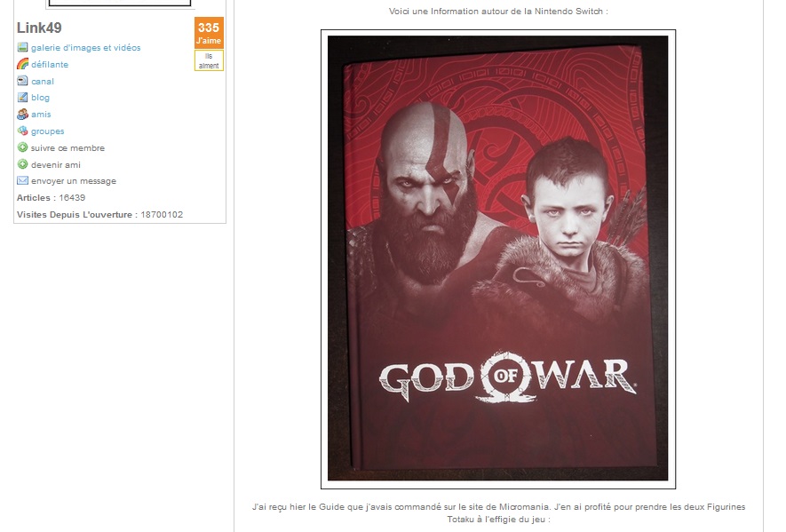
Task: Click the rainbow défilante icon
Action: 22,64
